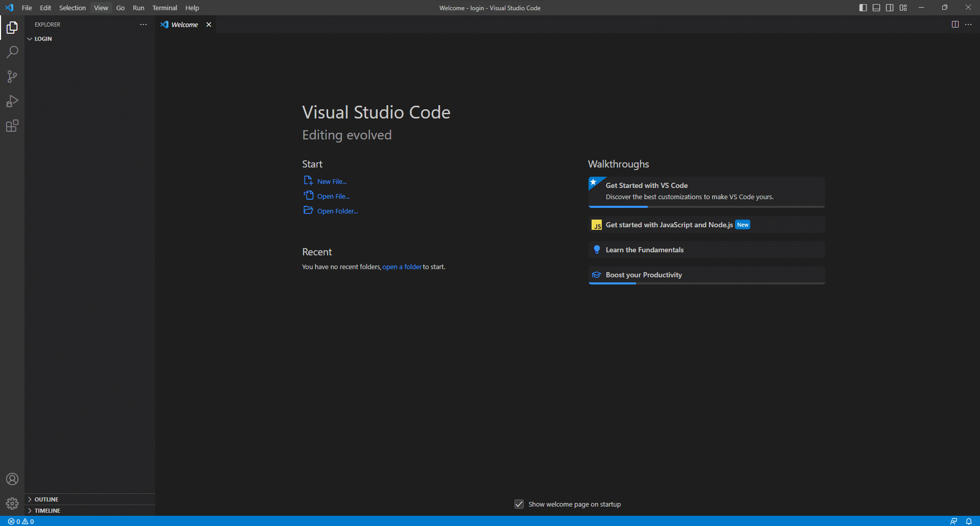Open the Help menu

pyautogui.click(x=192, y=8)
